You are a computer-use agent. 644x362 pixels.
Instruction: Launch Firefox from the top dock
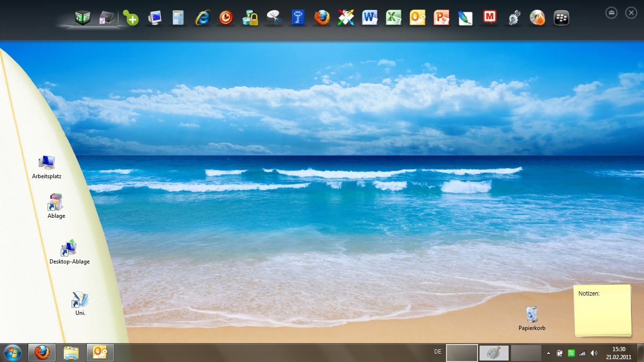tap(322, 18)
